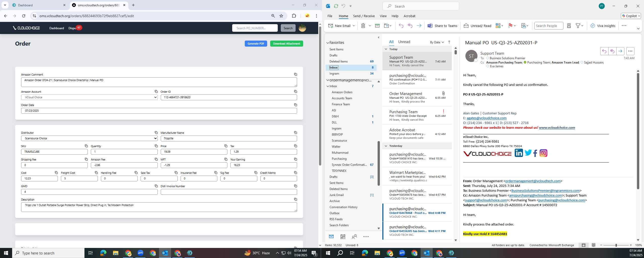Click the Search PO_NUMBER input field
The height and width of the screenshot is (258, 644).
click(255, 28)
